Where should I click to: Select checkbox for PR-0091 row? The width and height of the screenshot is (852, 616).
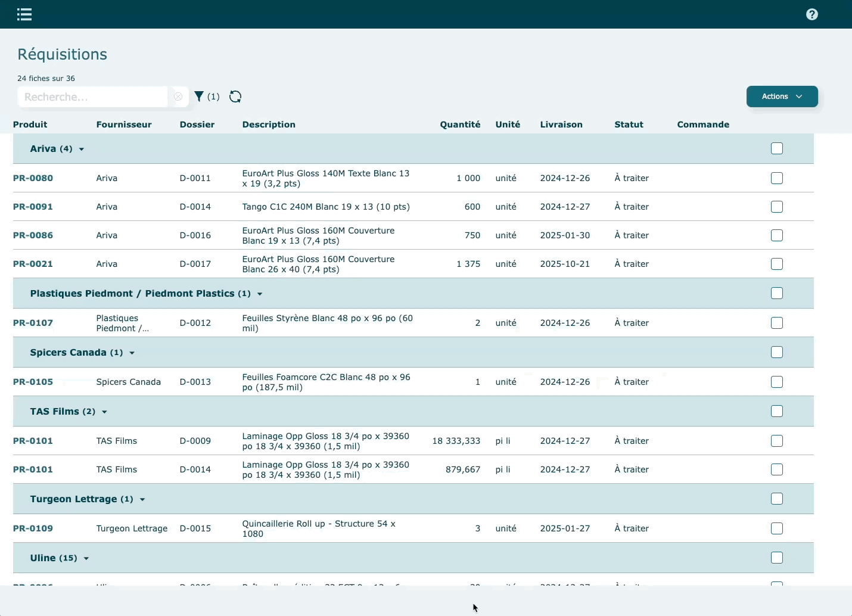pos(776,207)
